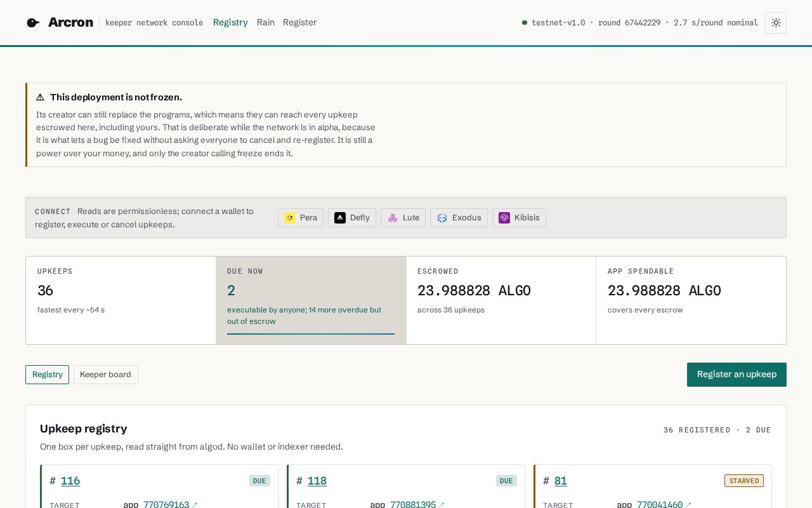The width and height of the screenshot is (812, 508).
Task: Click the testnet-v1.0 round status text
Action: tap(645, 23)
